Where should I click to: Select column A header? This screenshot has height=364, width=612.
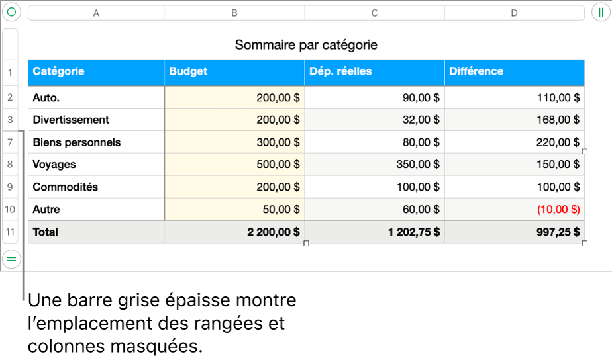pos(96,13)
